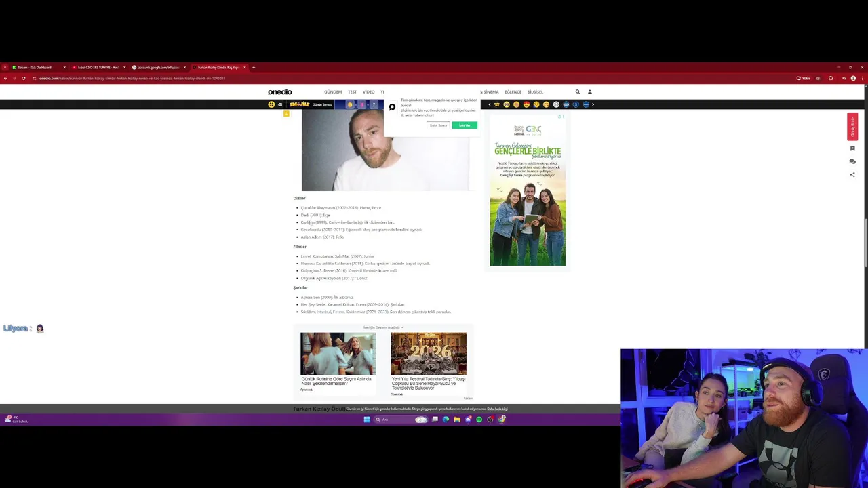Screen dimensions: 868x488
Task: Open Microsoft Edge from taskbar
Action: pyautogui.click(x=446, y=420)
